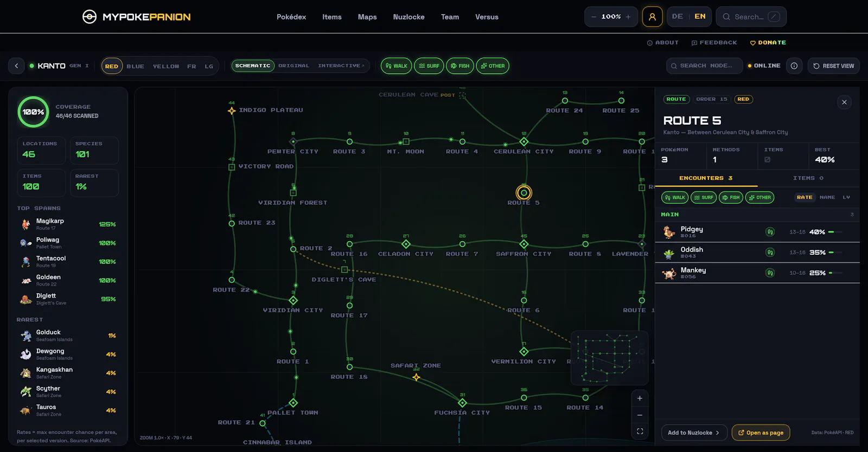
Task: Increase page zoom with plus at 100%
Action: click(628, 17)
